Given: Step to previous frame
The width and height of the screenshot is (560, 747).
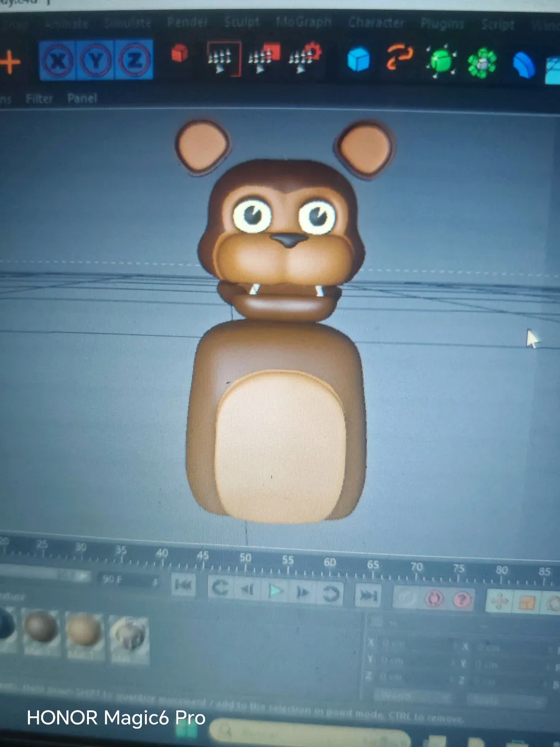Looking at the screenshot, I should 247,590.
